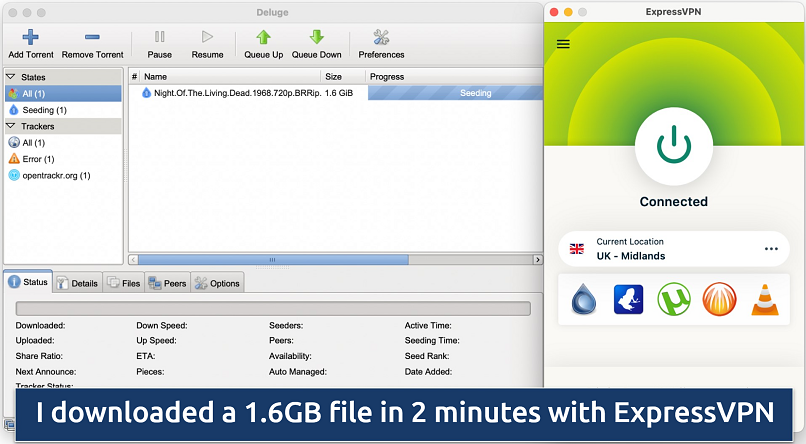Click the Seeding progress bar
Screen dimensions: 806x444
pyautogui.click(x=455, y=93)
